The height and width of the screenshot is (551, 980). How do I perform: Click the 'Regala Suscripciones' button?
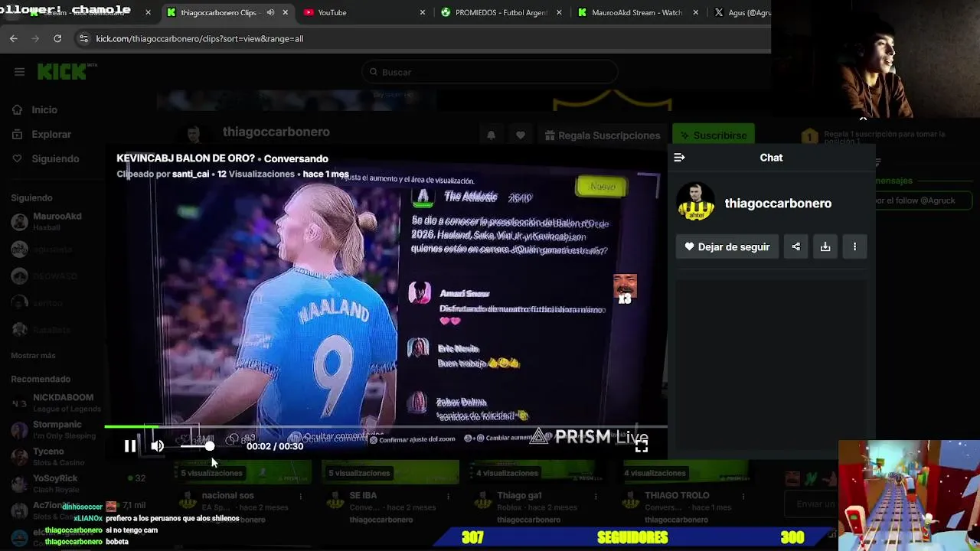tap(603, 135)
